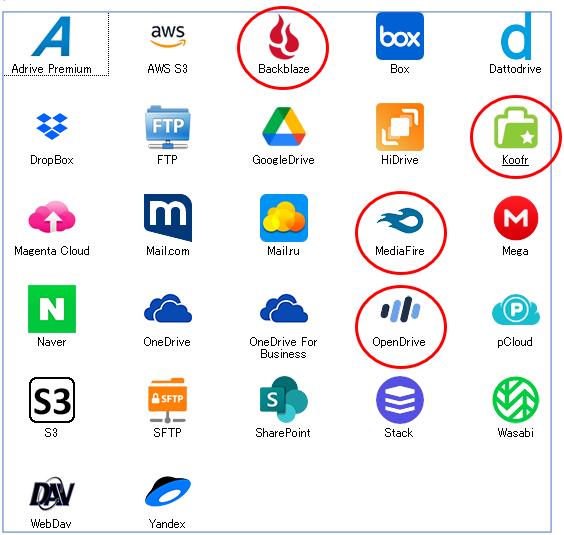Pick the Naver green N icon
This screenshot has width=564, height=535.
pos(52,309)
